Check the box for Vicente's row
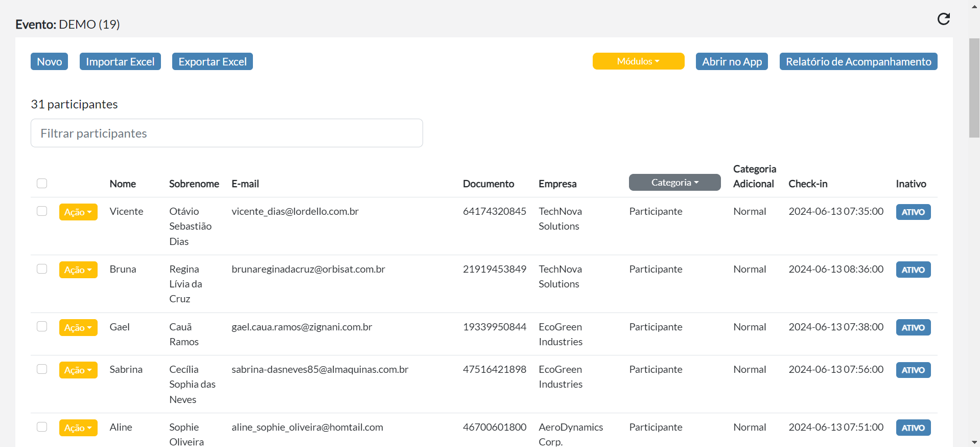Viewport: 980px width, 447px height. click(x=42, y=211)
